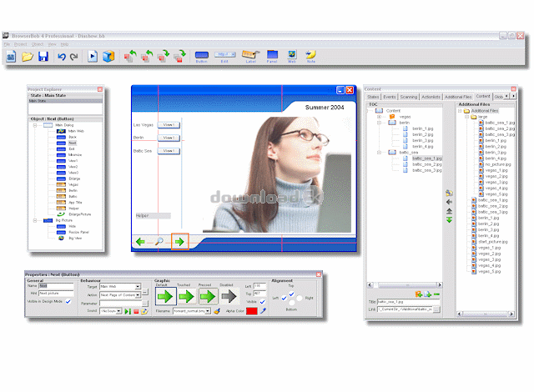The image size is (534, 392).
Task: Enable Bottom alignment option
Action: click(291, 303)
